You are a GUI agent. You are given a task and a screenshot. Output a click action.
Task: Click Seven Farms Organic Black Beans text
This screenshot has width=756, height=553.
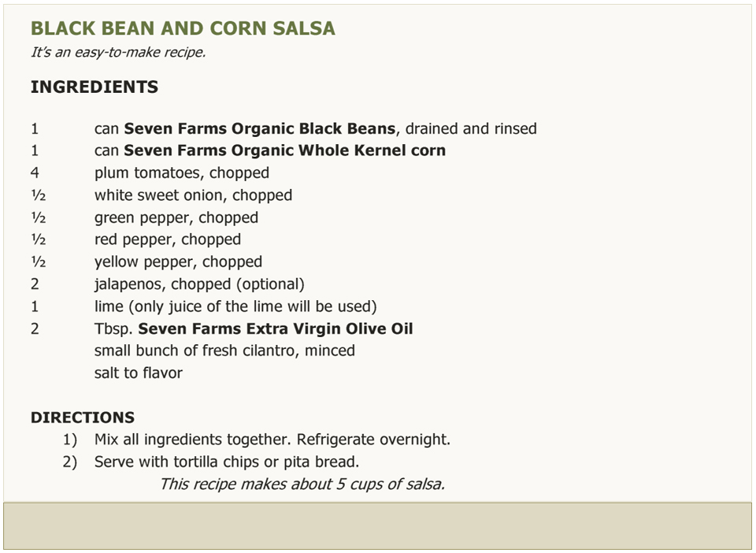tap(259, 128)
